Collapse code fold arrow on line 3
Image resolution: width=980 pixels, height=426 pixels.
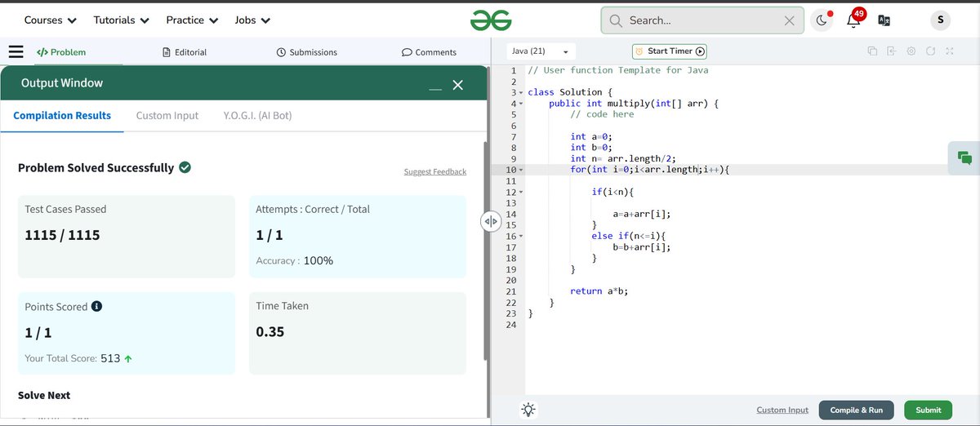click(521, 93)
